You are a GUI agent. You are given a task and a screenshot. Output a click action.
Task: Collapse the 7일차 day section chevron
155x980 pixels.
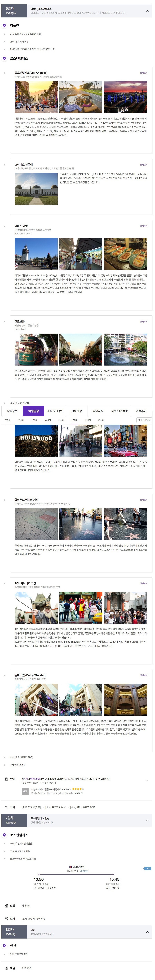[147, 821]
